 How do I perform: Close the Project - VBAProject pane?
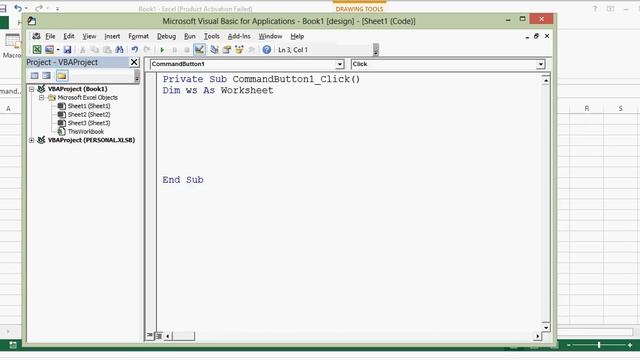pos(134,62)
